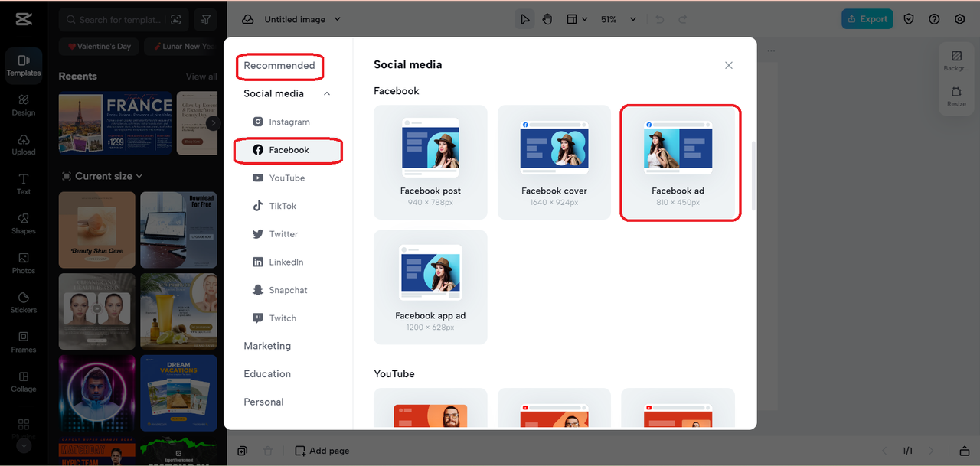Choose the Facebook cover size card
The width and height of the screenshot is (980, 466).
[x=554, y=162]
